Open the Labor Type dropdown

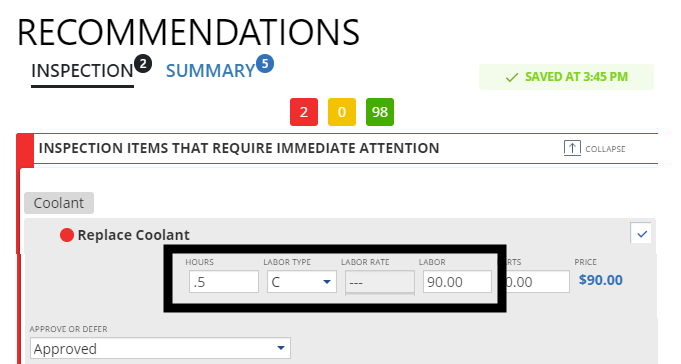coord(302,281)
